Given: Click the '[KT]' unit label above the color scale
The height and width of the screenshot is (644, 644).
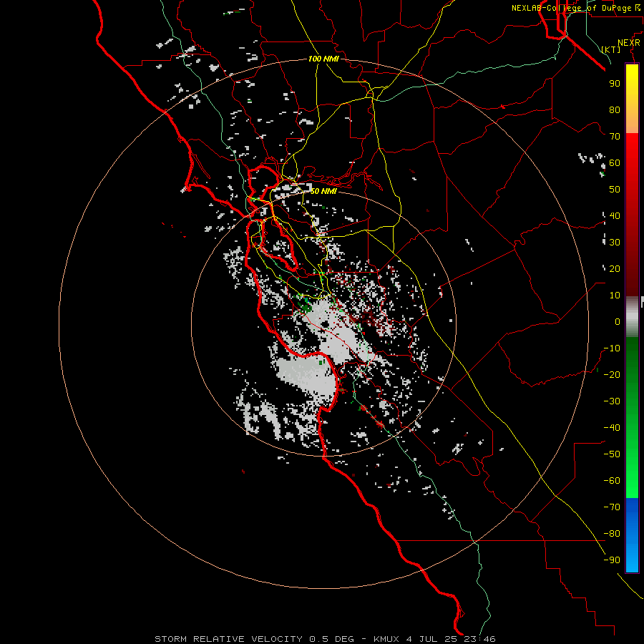Looking at the screenshot, I should tap(611, 49).
